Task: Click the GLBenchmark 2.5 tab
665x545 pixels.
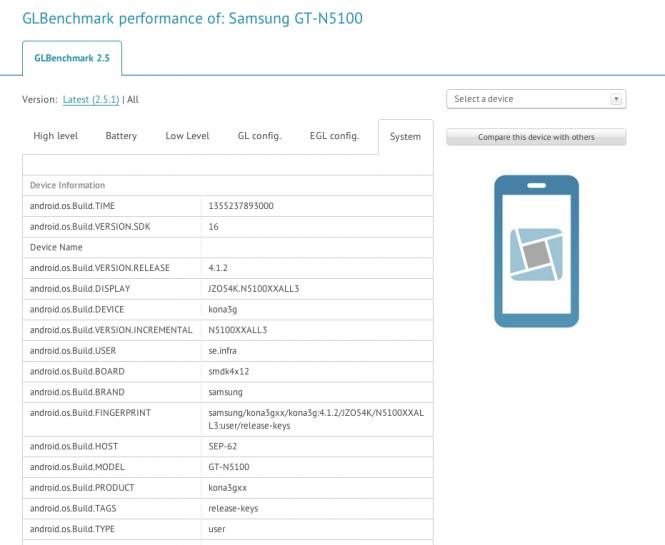Action: click(72, 58)
